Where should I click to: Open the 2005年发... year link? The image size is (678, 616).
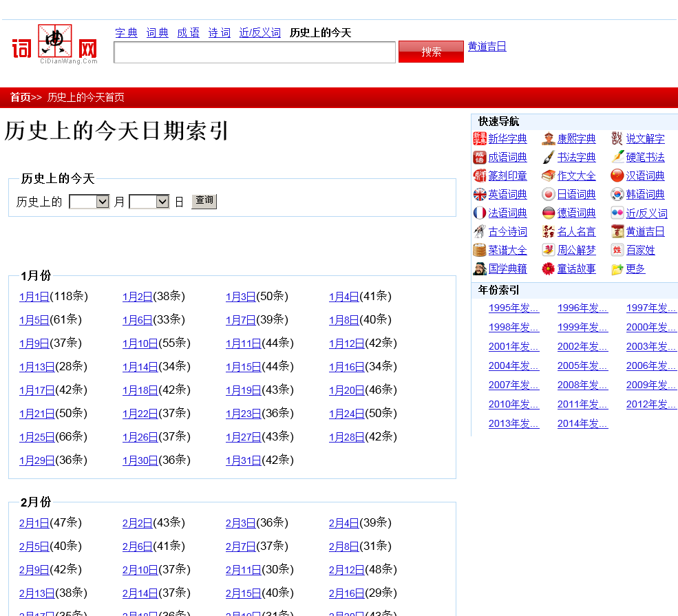coord(582,366)
